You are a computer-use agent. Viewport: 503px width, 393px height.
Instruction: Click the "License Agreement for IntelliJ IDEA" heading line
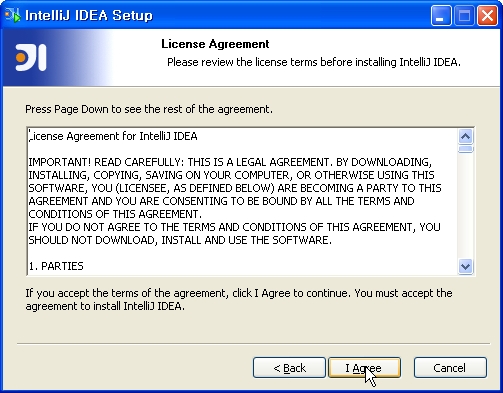click(x=113, y=136)
